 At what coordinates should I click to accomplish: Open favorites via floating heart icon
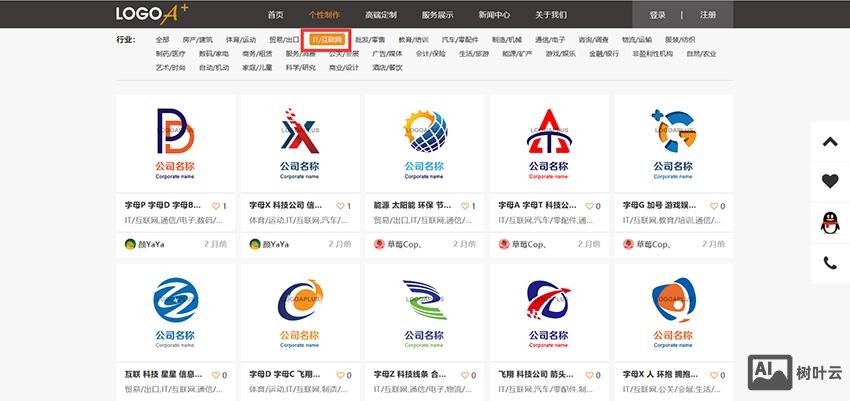point(830,181)
